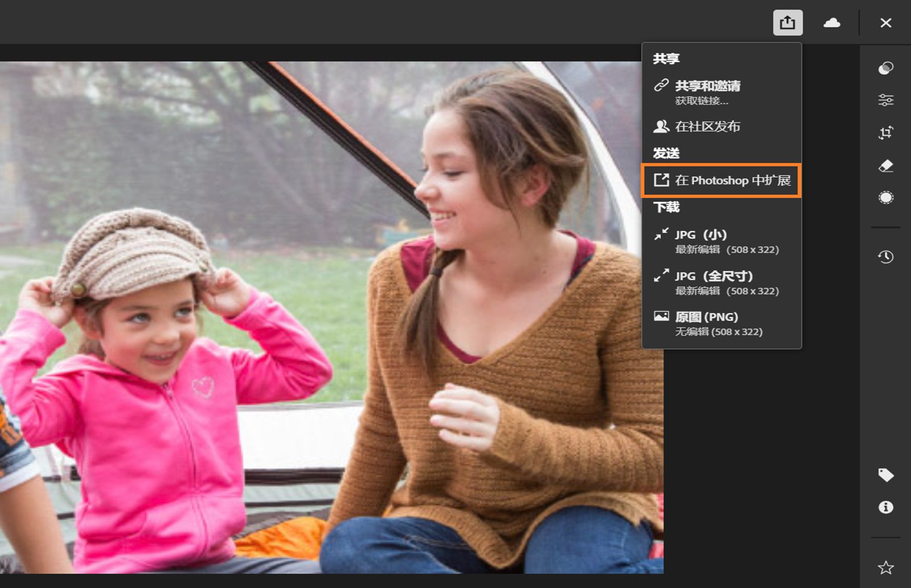Open the Version History panel
Image resolution: width=911 pixels, height=588 pixels.
click(885, 256)
